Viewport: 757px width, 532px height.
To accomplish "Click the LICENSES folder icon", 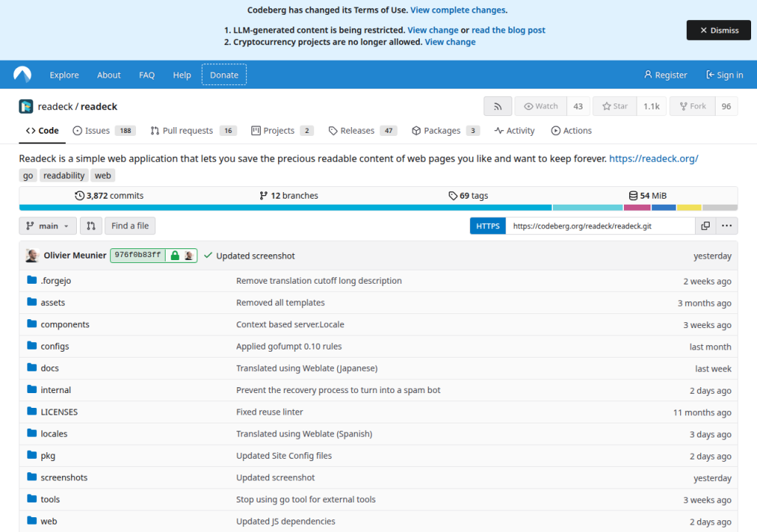I will pos(32,412).
